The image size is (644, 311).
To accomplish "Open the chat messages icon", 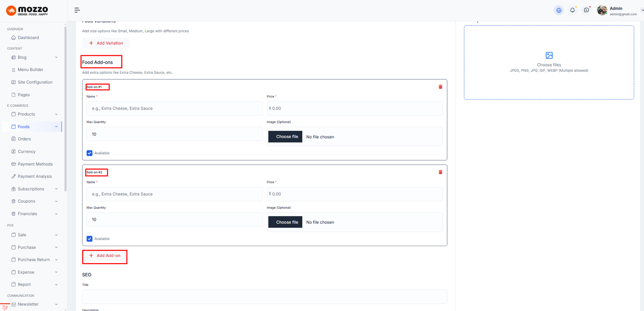I will (586, 10).
